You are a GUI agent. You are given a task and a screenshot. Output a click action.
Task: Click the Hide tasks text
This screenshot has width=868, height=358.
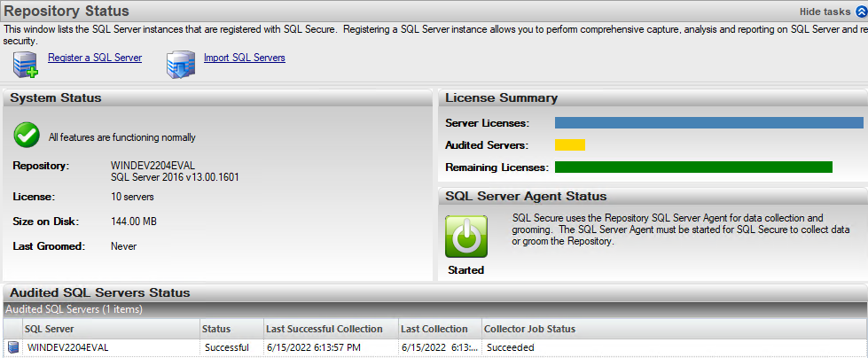825,12
